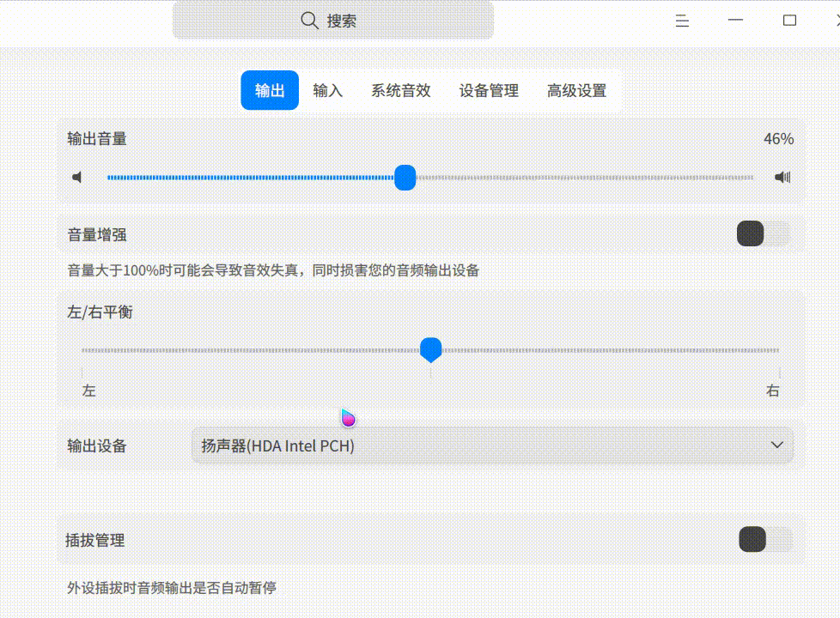Click the chevron arrow of 扬声器 dropdown
840x618 pixels.
pos(776,445)
